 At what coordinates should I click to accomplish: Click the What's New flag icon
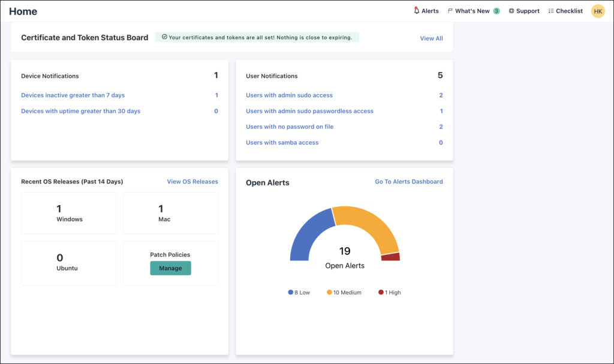(x=452, y=11)
